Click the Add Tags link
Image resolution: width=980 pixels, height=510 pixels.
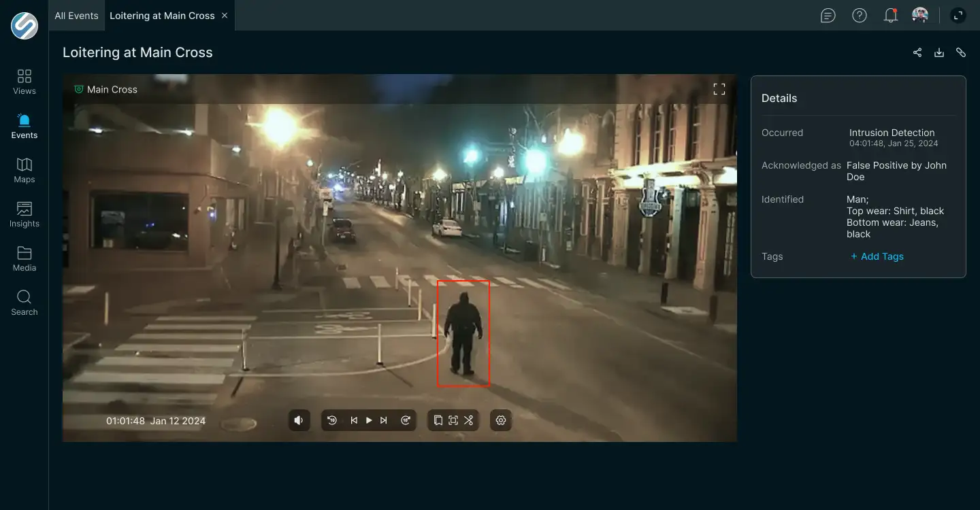pyautogui.click(x=877, y=256)
